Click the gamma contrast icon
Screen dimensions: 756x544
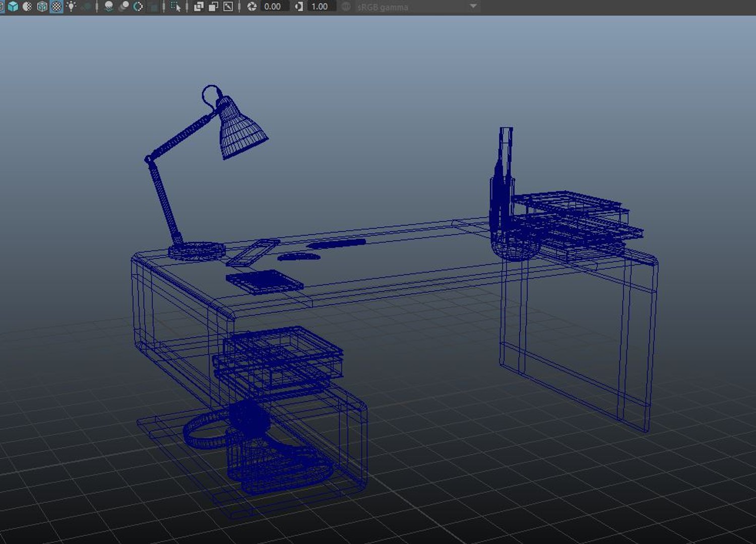pos(299,7)
